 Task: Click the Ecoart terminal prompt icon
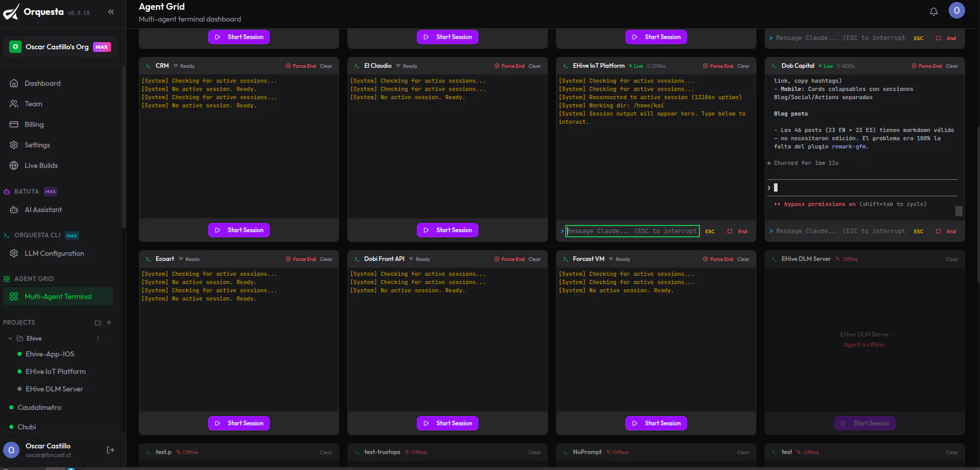[x=148, y=259]
